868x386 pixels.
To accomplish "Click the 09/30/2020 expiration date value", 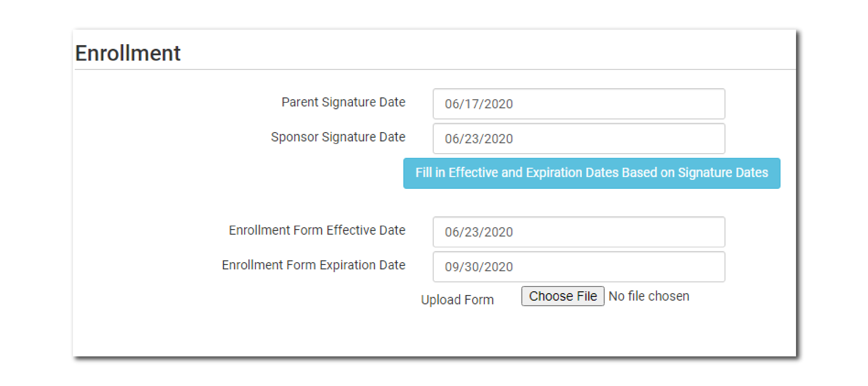I will coord(479,267).
